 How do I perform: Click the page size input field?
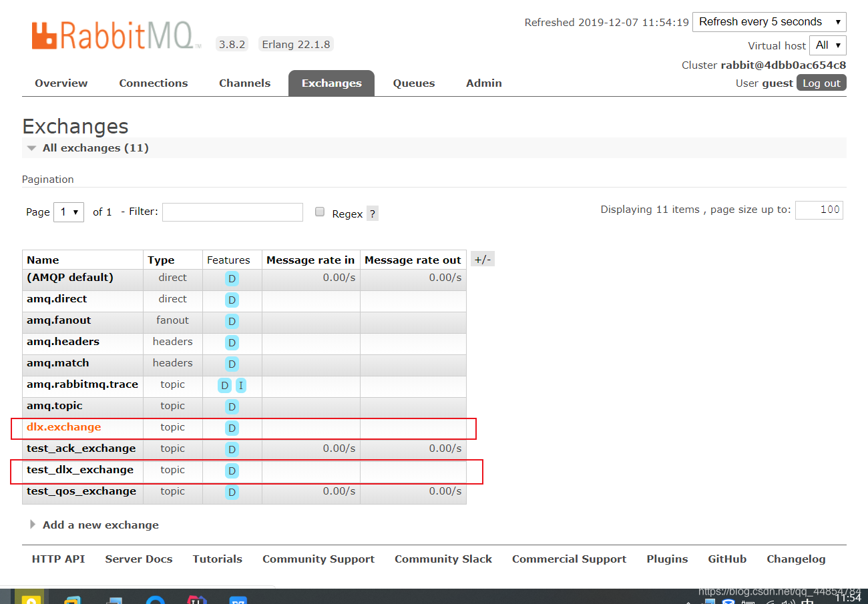[x=819, y=210]
